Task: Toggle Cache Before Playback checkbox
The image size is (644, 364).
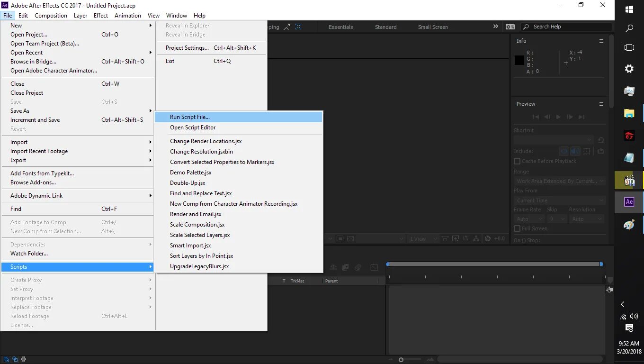Action: click(x=517, y=161)
